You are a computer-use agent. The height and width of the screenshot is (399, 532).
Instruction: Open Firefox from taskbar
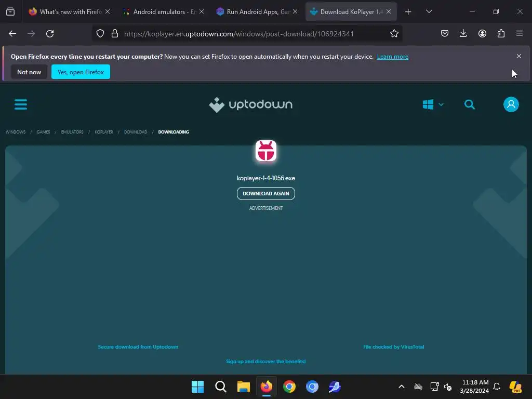(x=267, y=387)
